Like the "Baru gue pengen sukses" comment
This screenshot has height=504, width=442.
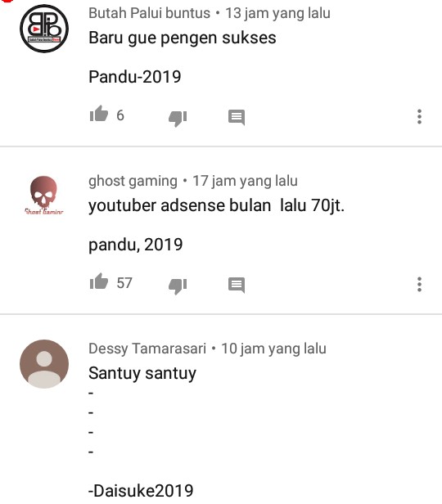click(x=99, y=114)
